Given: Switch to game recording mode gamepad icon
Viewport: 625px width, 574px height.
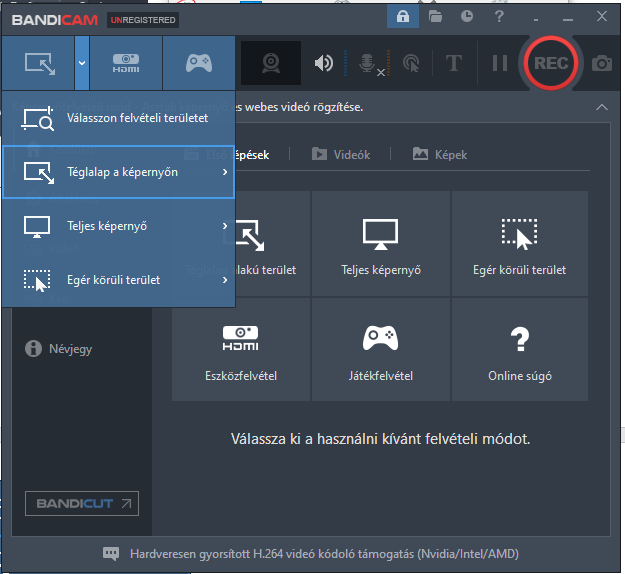Looking at the screenshot, I should point(199,63).
